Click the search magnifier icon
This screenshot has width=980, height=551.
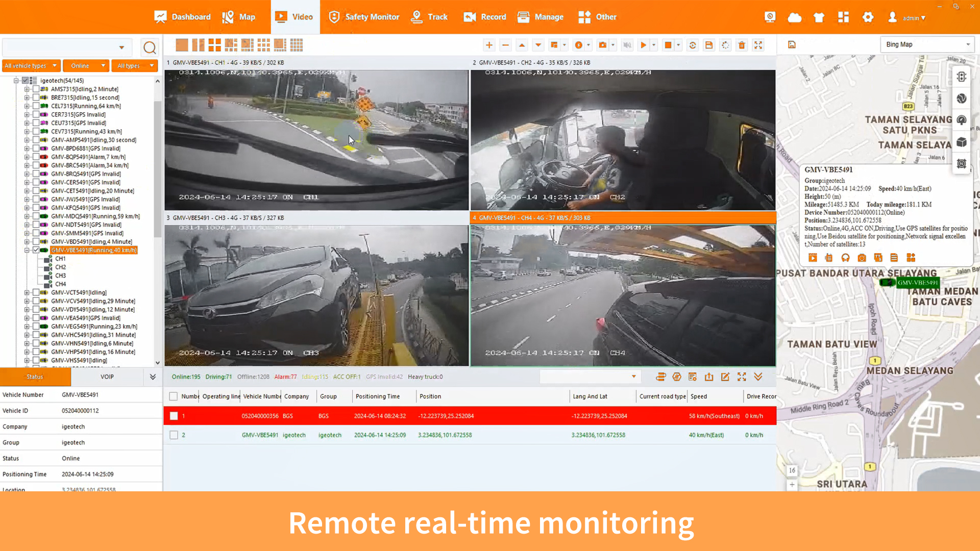(x=150, y=47)
